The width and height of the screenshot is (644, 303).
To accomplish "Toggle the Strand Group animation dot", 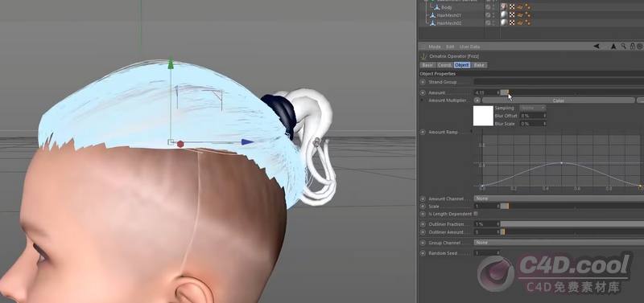I will [423, 82].
